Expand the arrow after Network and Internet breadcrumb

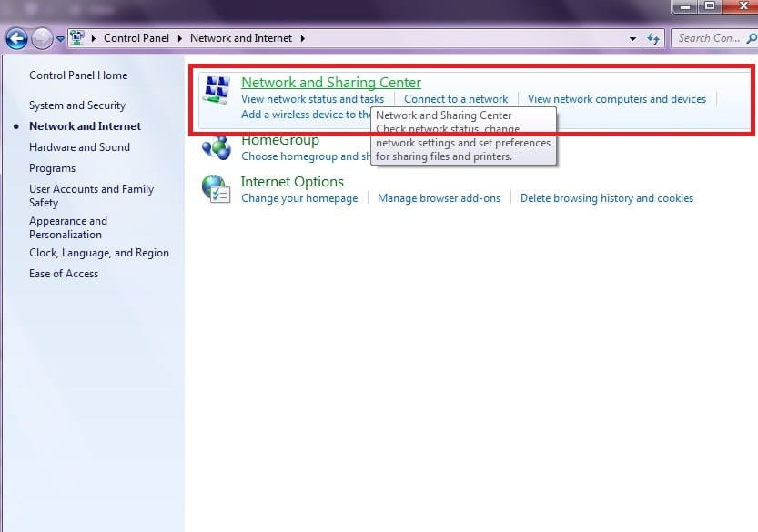pyautogui.click(x=303, y=38)
